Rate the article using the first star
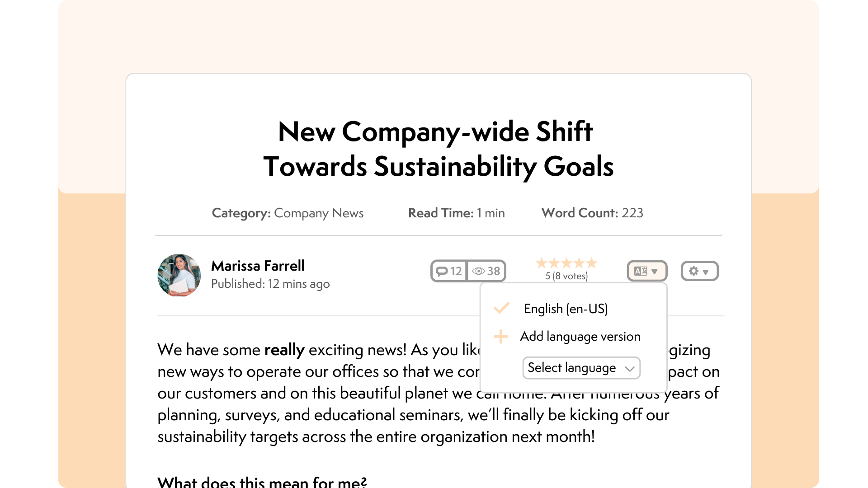This screenshot has width=868, height=488. [x=541, y=263]
